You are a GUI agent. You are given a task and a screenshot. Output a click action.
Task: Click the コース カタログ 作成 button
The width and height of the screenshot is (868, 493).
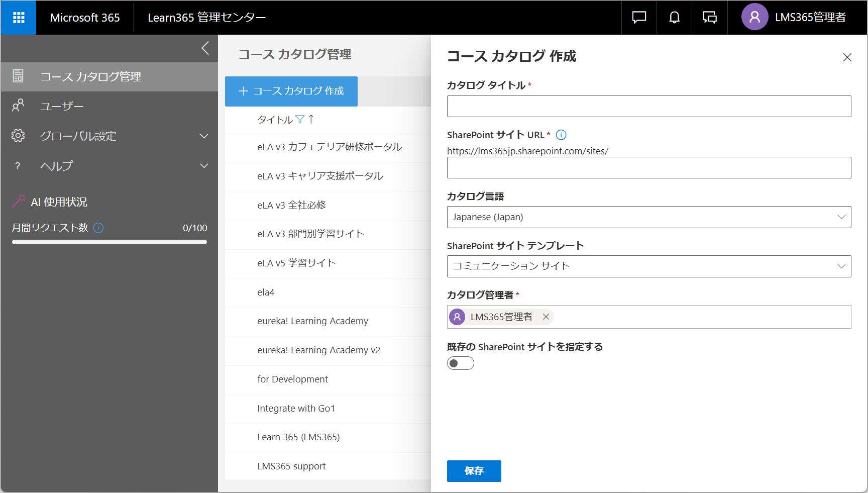tap(291, 91)
